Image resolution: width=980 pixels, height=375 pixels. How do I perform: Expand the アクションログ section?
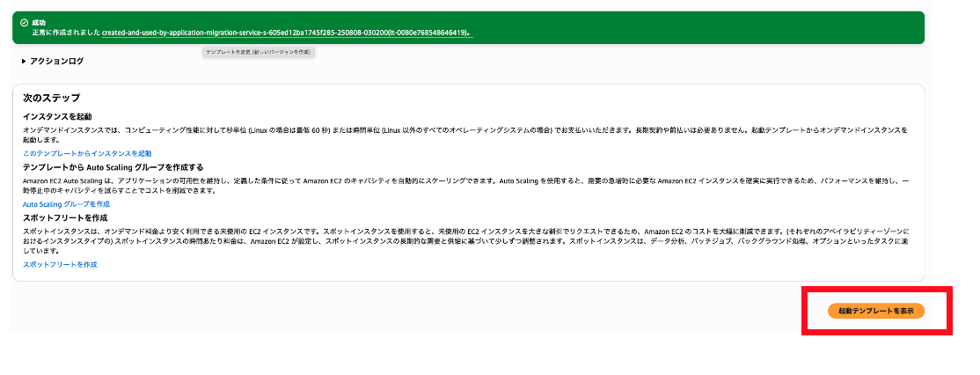(x=53, y=62)
